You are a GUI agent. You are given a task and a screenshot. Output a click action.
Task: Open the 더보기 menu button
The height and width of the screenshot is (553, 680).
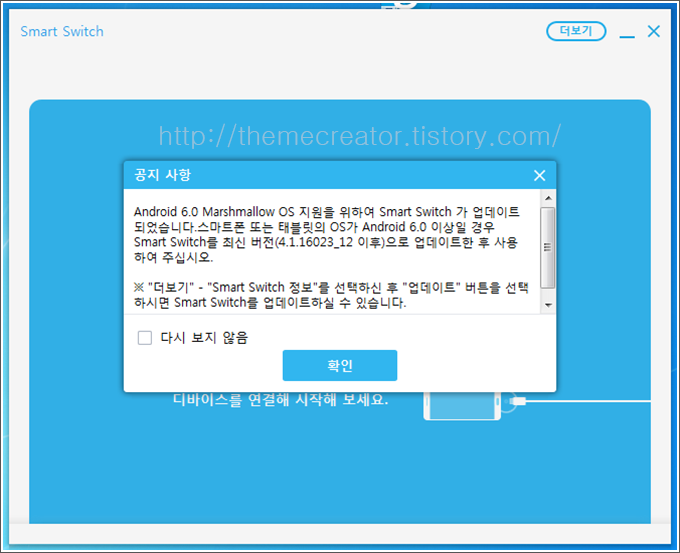[576, 31]
